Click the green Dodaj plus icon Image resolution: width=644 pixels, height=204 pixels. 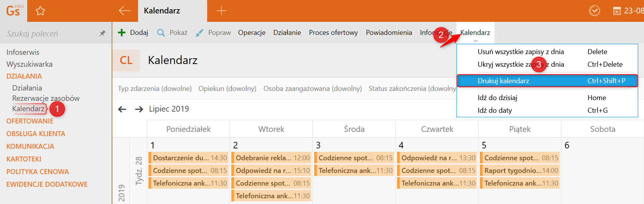122,33
